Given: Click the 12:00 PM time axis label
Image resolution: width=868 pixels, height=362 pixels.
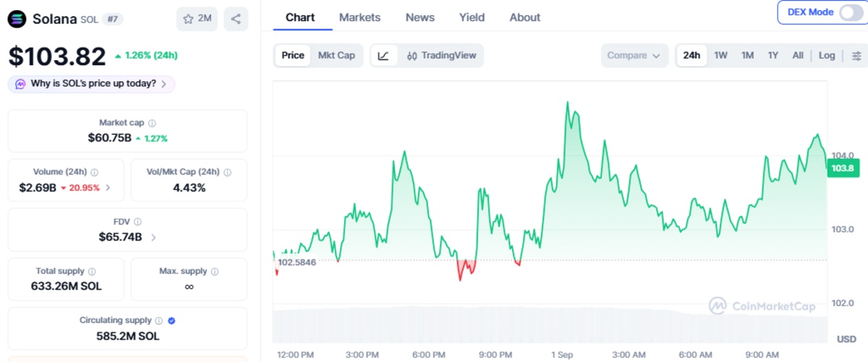Looking at the screenshot, I should click(x=295, y=355).
